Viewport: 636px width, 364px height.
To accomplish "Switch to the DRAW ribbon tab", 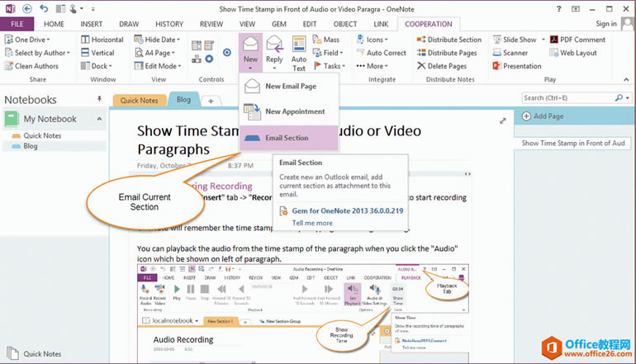I will tap(129, 24).
